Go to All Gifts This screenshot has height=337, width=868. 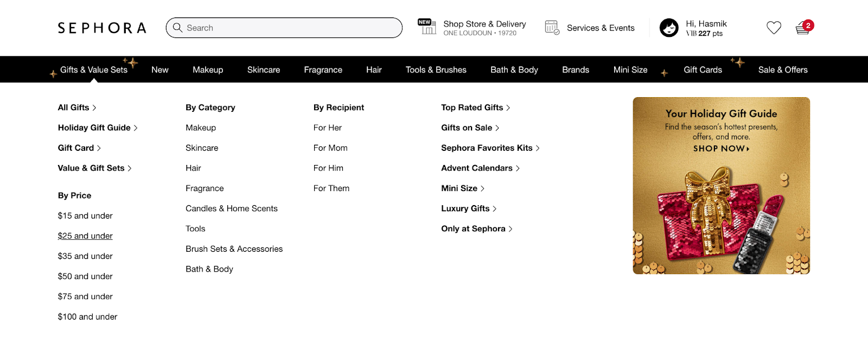(77, 107)
